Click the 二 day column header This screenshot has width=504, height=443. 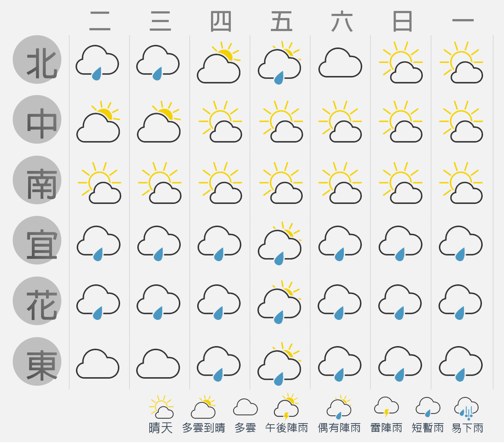coord(100,21)
